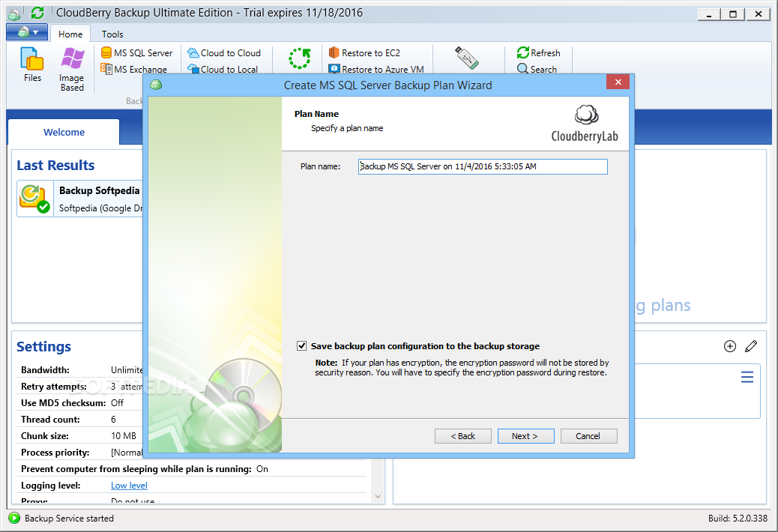
Task: Minimize the CloudBerry Backup window
Action: 710,14
